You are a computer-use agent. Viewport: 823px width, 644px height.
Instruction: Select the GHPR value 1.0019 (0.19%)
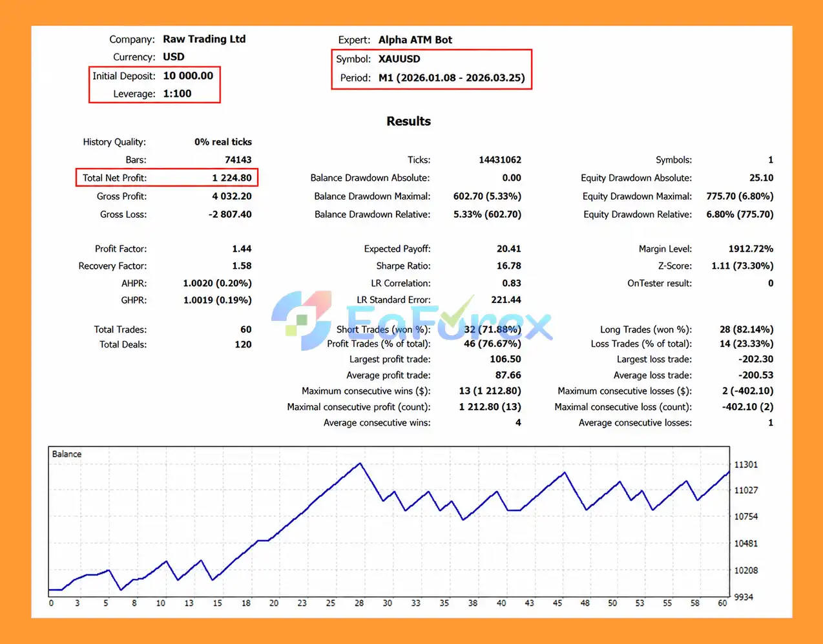[x=218, y=300]
